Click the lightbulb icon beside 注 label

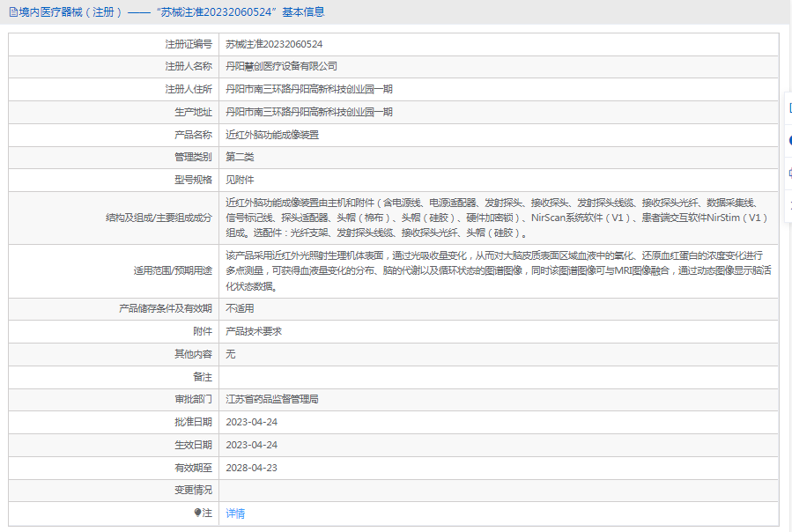tap(197, 513)
